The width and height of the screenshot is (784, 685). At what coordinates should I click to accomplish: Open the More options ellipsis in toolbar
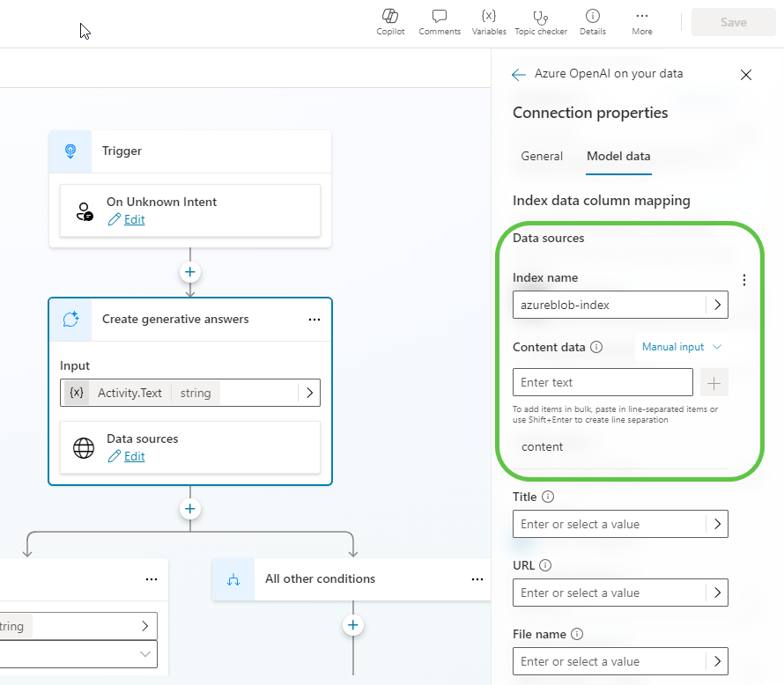[x=642, y=17]
